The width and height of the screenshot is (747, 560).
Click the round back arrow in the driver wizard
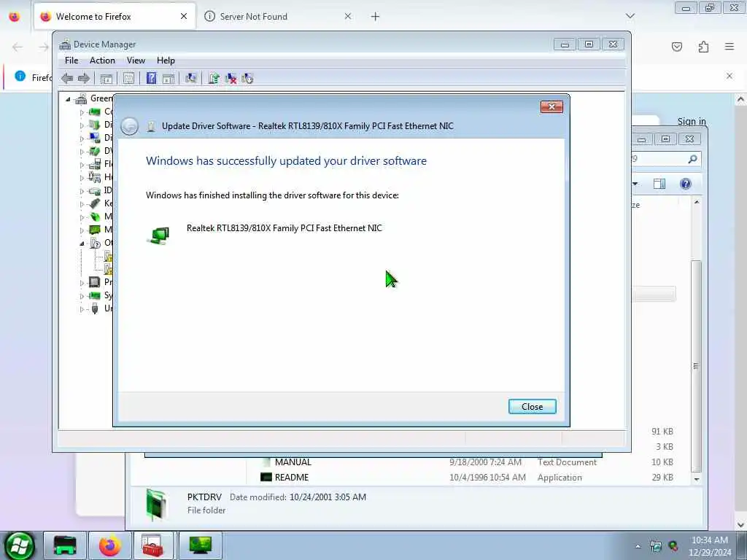click(130, 126)
